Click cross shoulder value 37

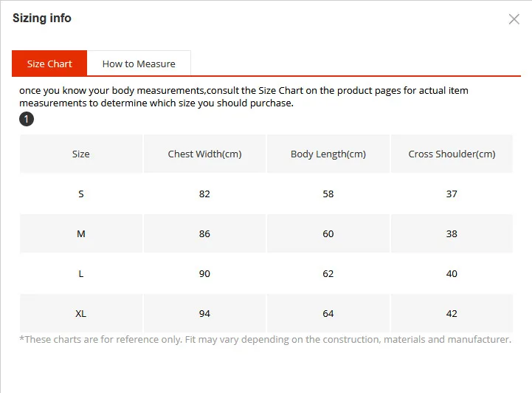452,194
